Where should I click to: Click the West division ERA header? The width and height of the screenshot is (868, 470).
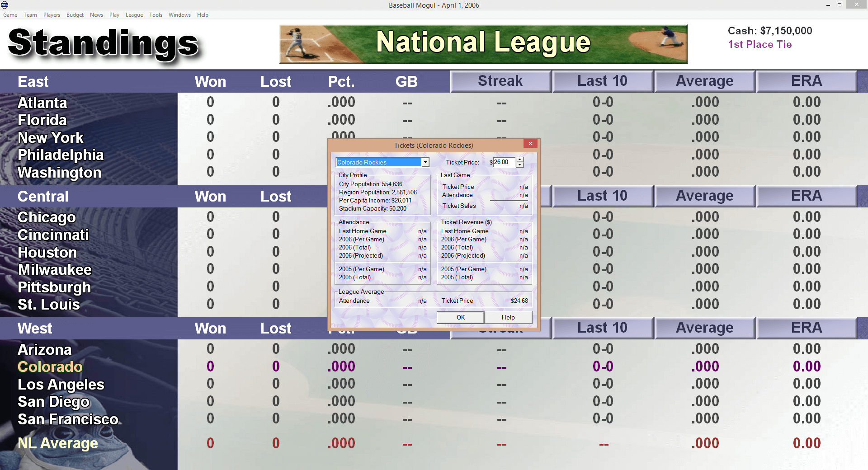coord(807,328)
